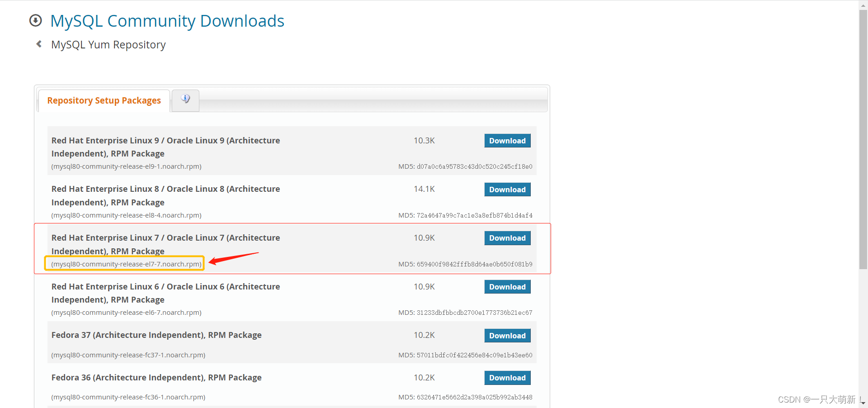Click the scrollbar up arrow
This screenshot has height=408, width=868.
point(863,5)
